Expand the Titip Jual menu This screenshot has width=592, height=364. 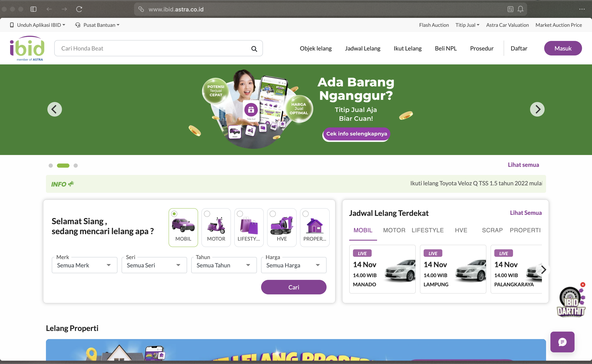pos(467,25)
